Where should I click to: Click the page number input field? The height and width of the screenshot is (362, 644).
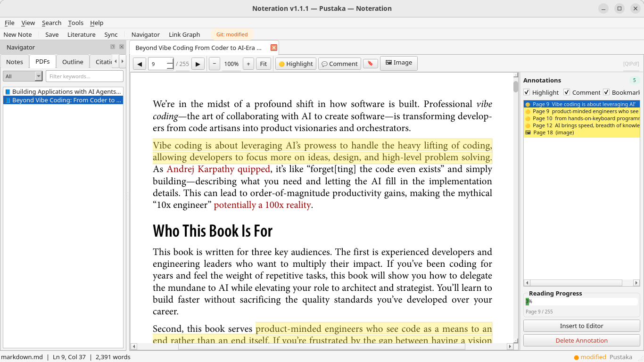pos(158,64)
